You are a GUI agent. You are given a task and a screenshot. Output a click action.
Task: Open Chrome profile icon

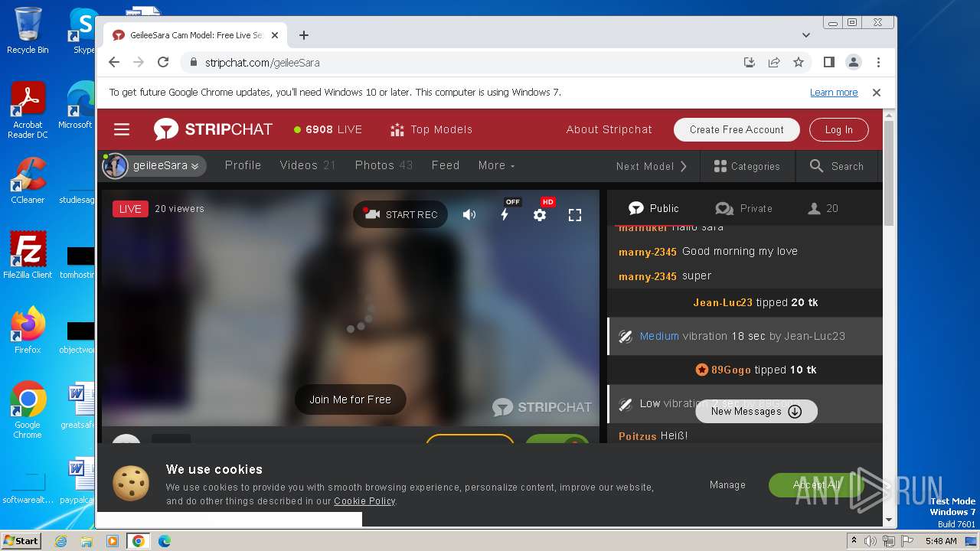853,62
